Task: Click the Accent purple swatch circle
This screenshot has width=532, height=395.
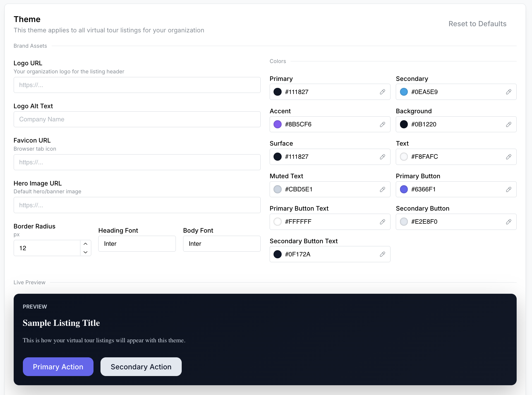Action: [278, 124]
